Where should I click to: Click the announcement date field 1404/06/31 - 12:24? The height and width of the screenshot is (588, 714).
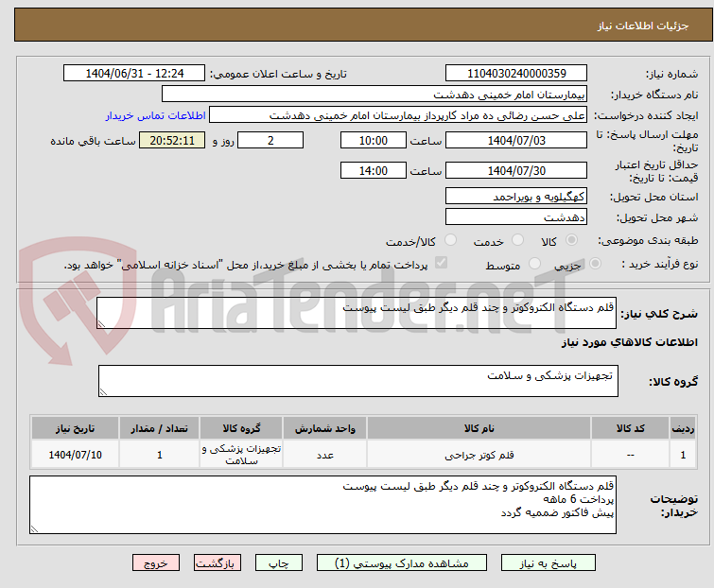pyautogui.click(x=134, y=74)
